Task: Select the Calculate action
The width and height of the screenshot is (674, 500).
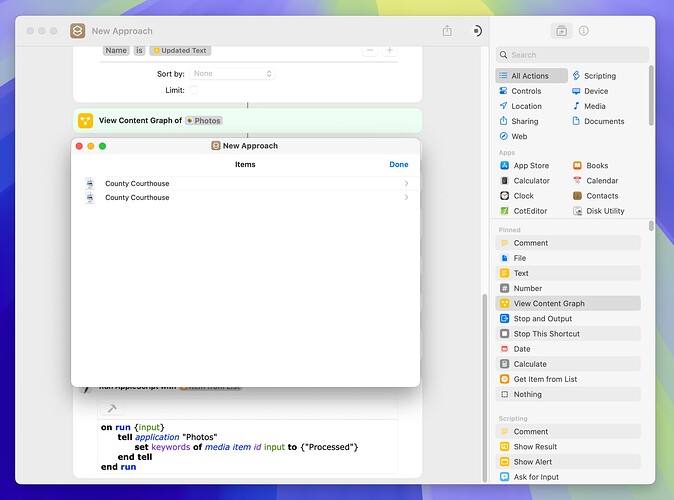Action: [x=568, y=364]
